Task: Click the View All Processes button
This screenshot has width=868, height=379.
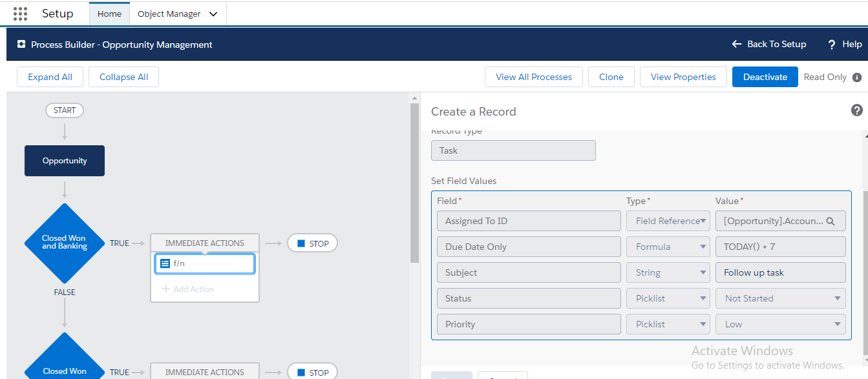Action: tap(533, 77)
